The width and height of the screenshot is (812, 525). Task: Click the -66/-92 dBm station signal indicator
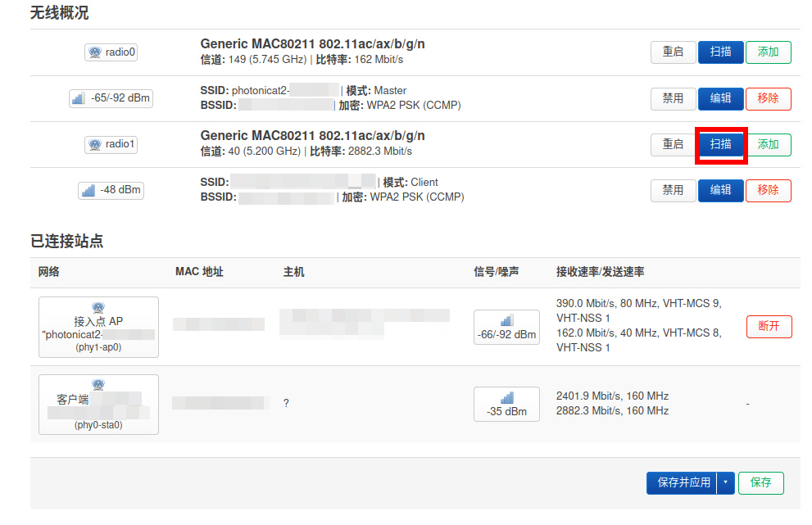click(506, 327)
